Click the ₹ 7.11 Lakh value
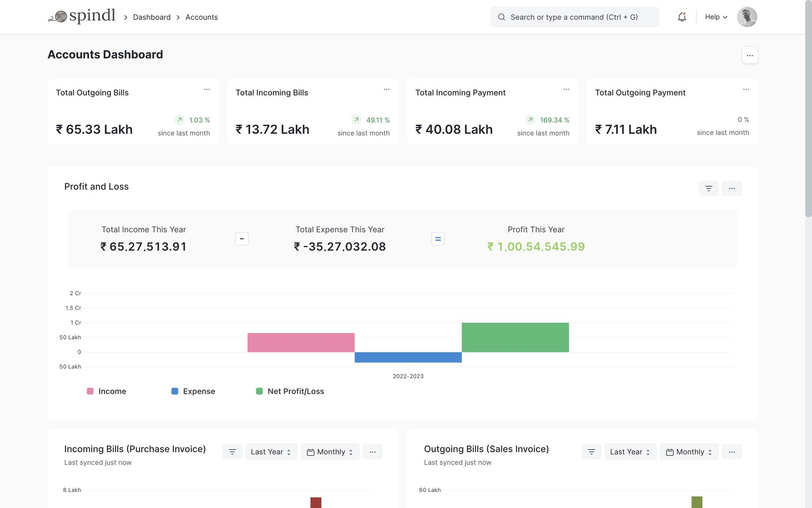Screen dimensions: 812x508 (x=626, y=129)
